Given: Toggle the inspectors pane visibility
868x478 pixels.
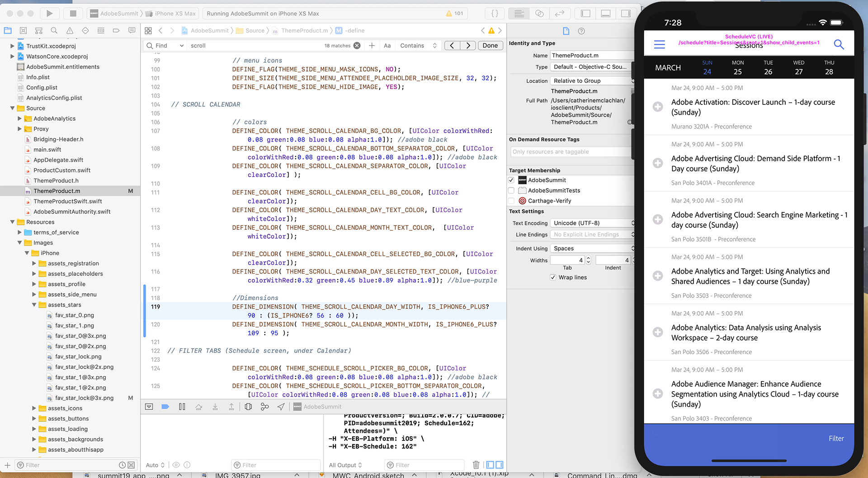Looking at the screenshot, I should pyautogui.click(x=626, y=14).
